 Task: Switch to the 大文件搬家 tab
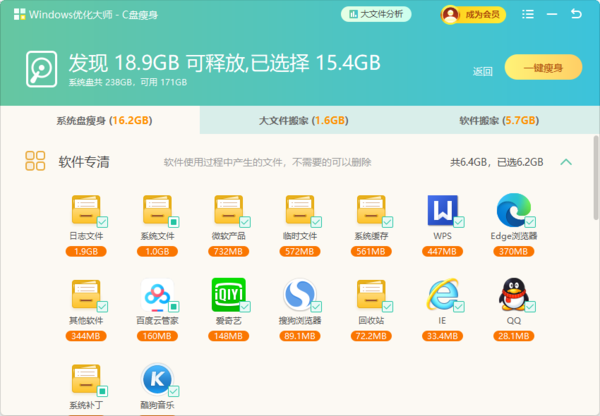pyautogui.click(x=302, y=120)
